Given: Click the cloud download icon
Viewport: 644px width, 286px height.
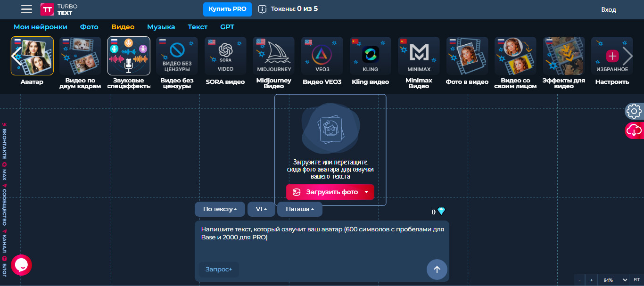Looking at the screenshot, I should (635, 131).
